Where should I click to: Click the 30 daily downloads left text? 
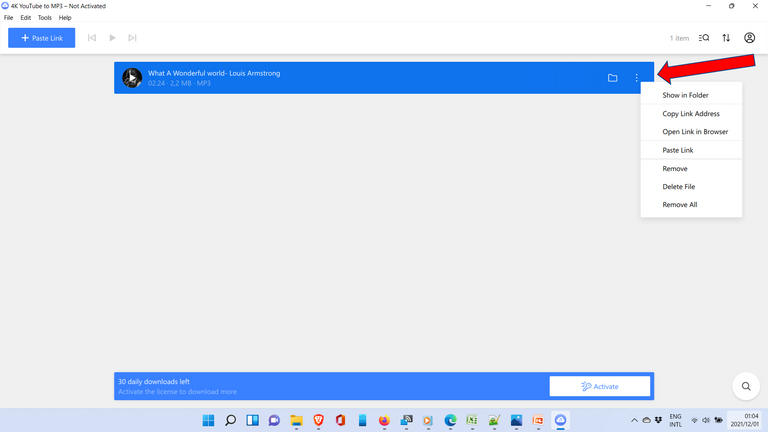[154, 382]
